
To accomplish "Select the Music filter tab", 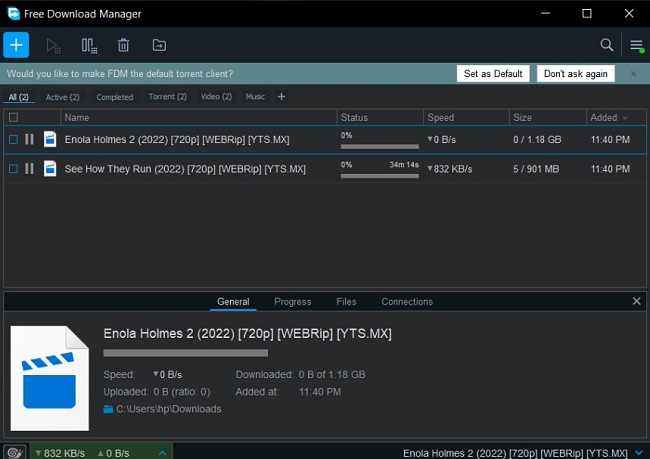I will pos(255,97).
